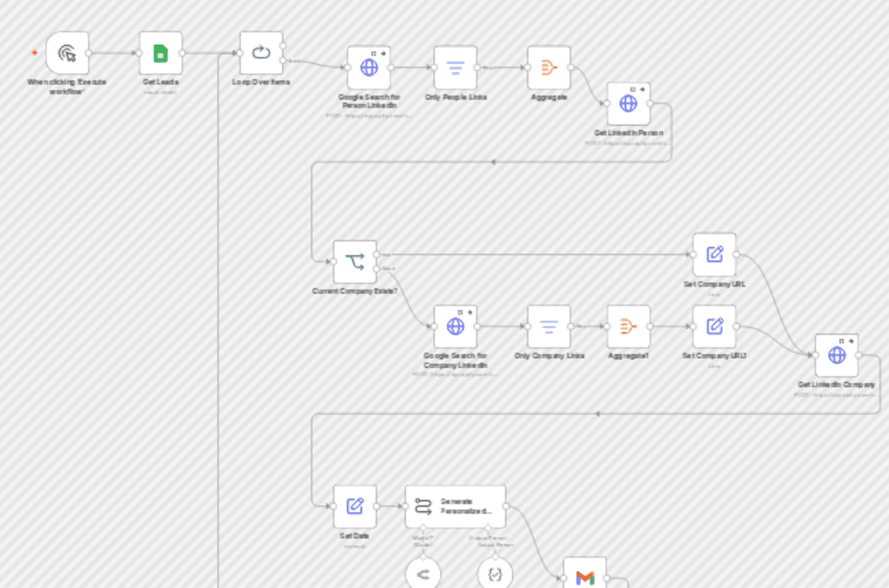Select the Only Company Links filter node
The width and height of the screenshot is (889, 588).
[x=549, y=327]
